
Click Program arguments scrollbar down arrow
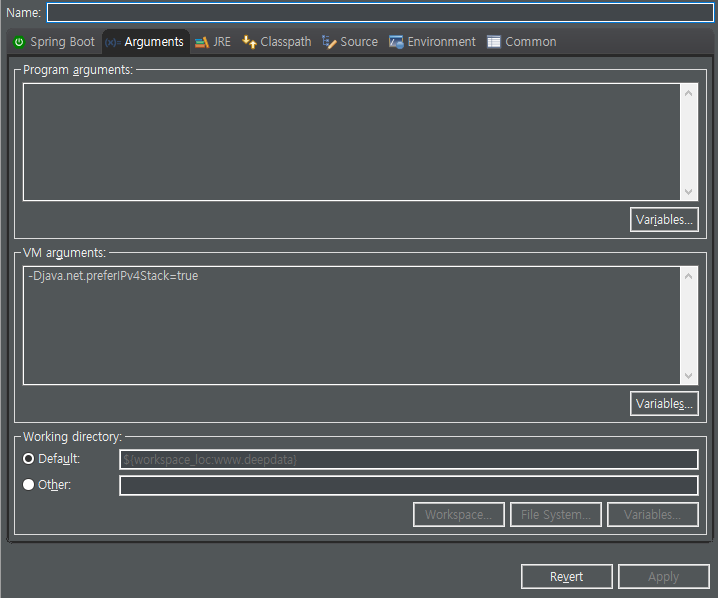pos(688,191)
